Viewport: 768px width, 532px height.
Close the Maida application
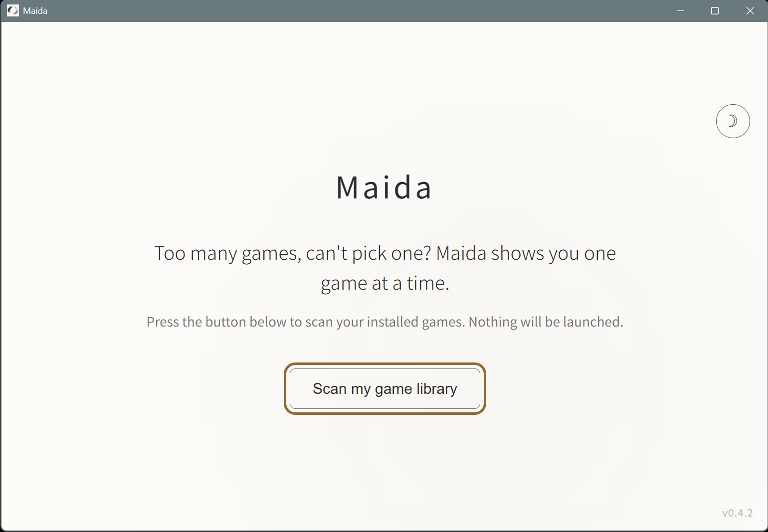click(750, 10)
